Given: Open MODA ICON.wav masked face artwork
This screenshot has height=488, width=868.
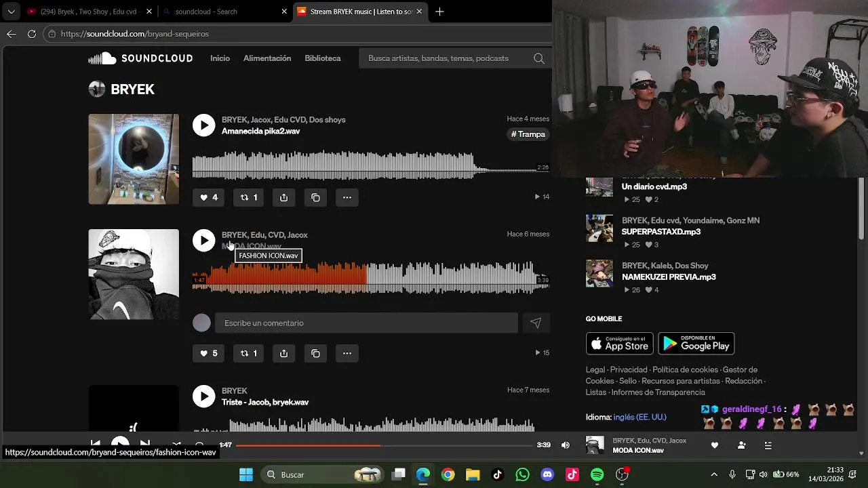Looking at the screenshot, I should pos(134,274).
